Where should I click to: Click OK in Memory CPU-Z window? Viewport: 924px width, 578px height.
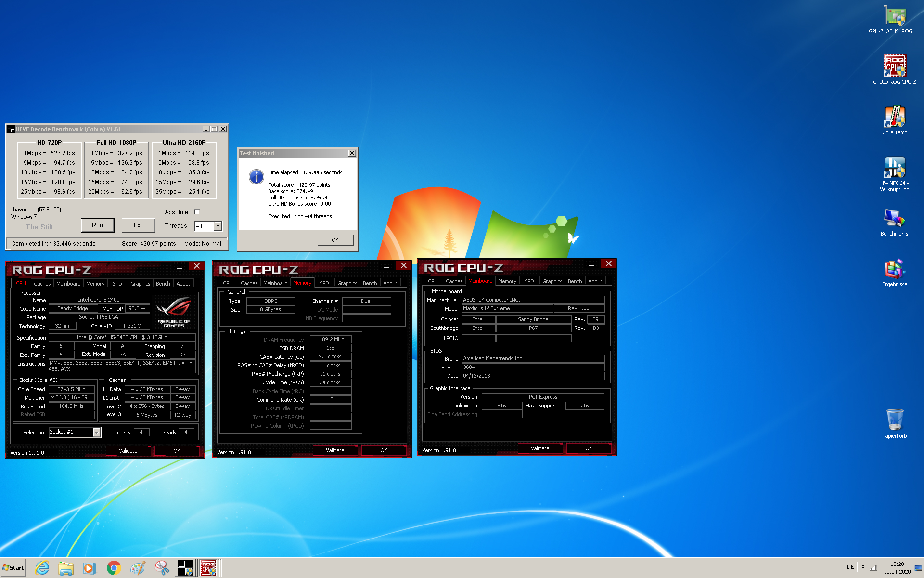pos(384,450)
